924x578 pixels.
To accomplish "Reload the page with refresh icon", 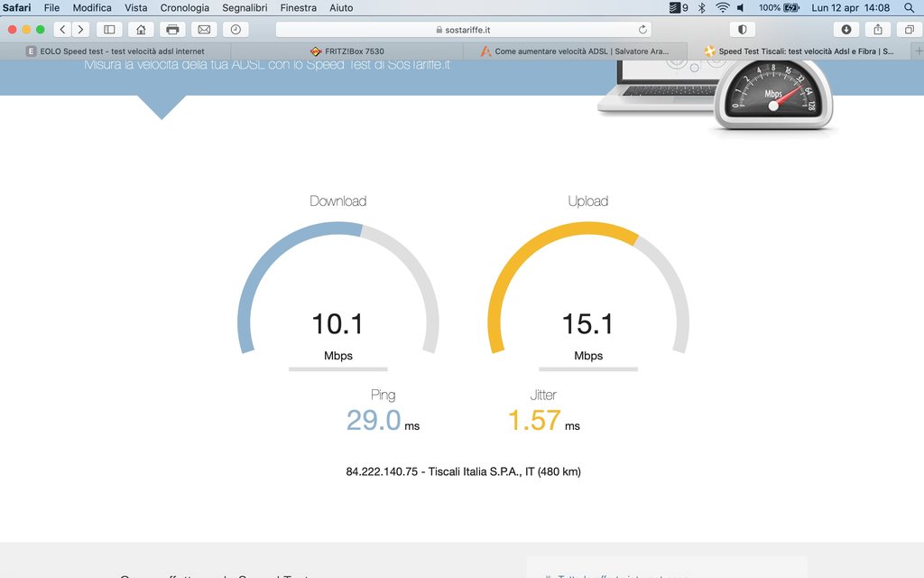I will pos(642,30).
